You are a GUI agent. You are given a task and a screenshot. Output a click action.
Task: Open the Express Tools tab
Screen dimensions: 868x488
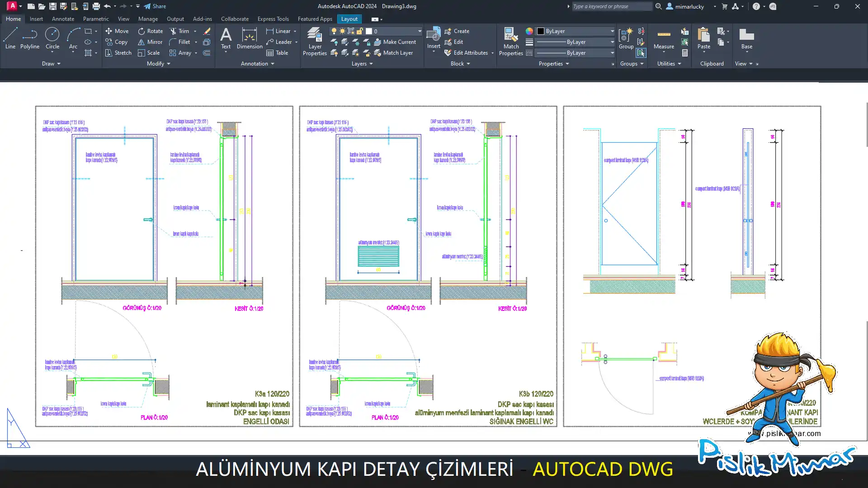[273, 19]
